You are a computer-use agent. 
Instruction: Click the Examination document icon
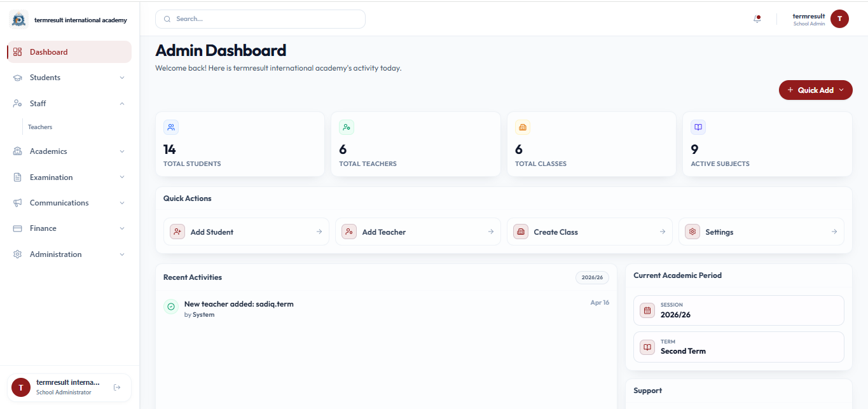tap(18, 177)
